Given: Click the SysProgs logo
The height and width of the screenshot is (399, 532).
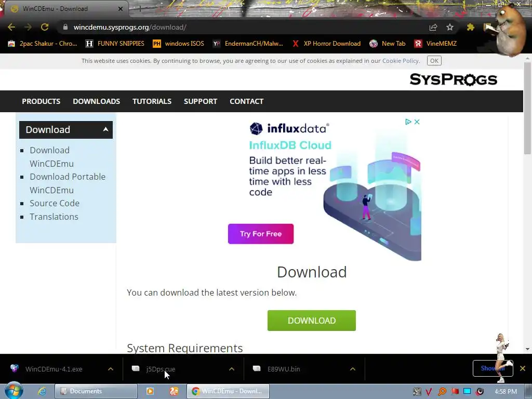Looking at the screenshot, I should [453, 79].
